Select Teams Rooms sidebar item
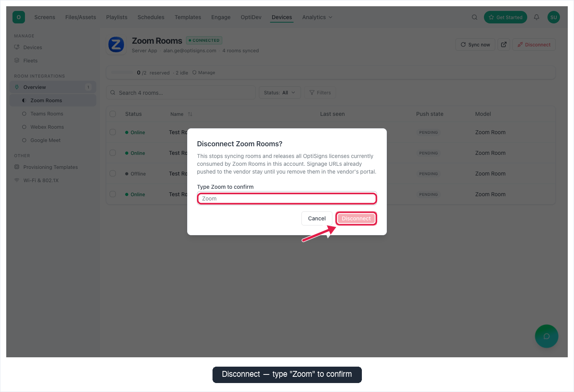This screenshot has width=574, height=392. pyautogui.click(x=53, y=114)
